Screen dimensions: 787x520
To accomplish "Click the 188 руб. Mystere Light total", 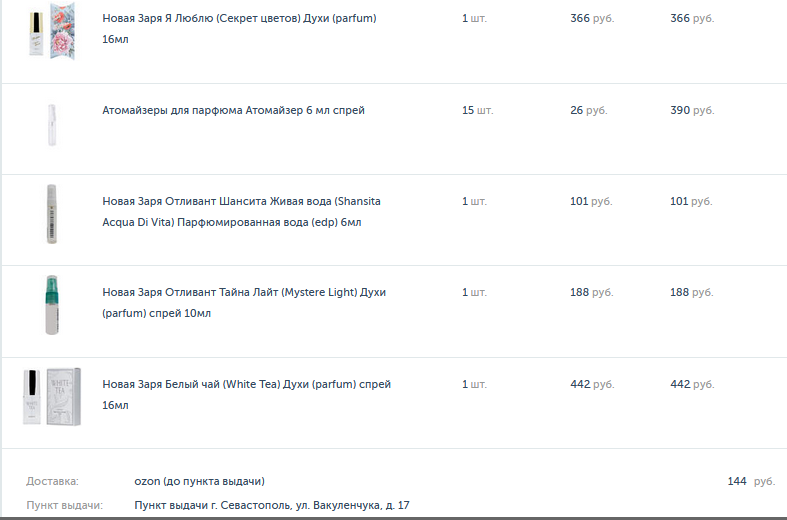I will [x=691, y=292].
